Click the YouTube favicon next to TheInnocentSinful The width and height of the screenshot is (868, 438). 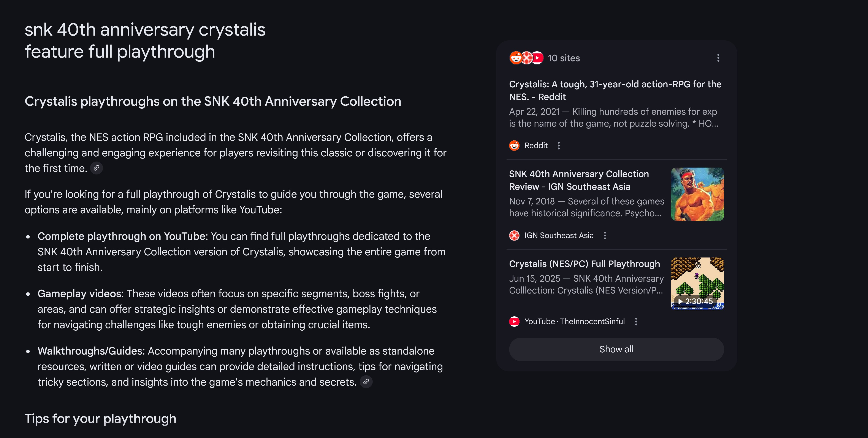pyautogui.click(x=514, y=322)
